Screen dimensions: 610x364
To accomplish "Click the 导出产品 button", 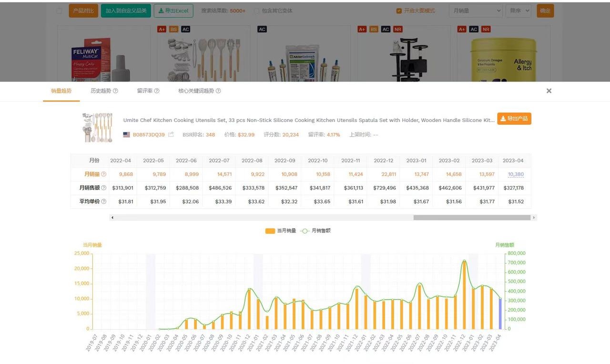I will [514, 119].
